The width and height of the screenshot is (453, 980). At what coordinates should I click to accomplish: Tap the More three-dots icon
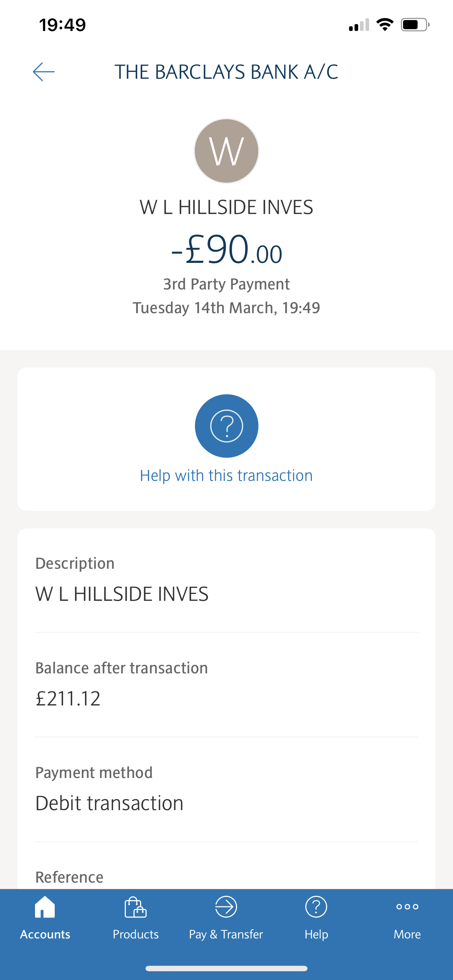tap(407, 907)
